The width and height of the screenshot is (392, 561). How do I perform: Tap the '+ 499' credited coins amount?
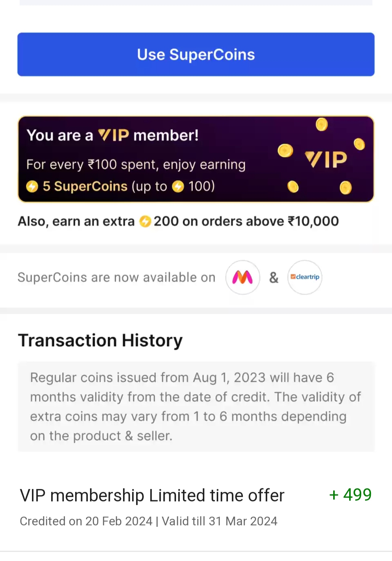tap(350, 495)
